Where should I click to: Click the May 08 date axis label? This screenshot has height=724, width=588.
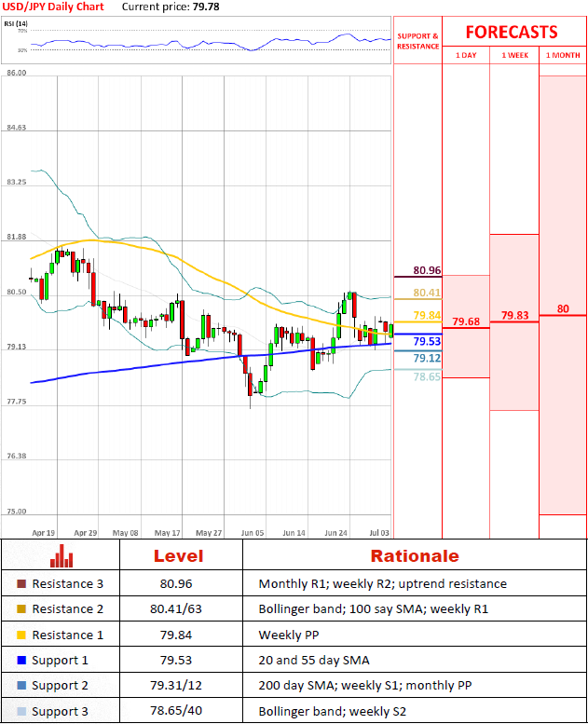[x=125, y=532]
